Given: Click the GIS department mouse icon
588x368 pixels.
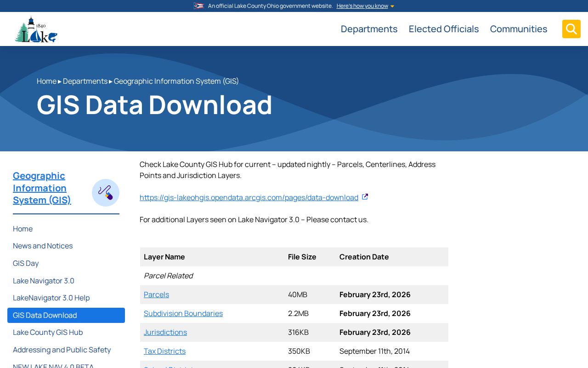Looking at the screenshot, I should tap(106, 193).
